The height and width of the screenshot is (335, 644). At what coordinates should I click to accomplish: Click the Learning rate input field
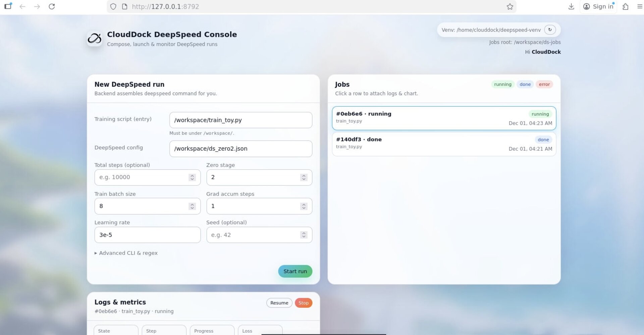pyautogui.click(x=147, y=235)
